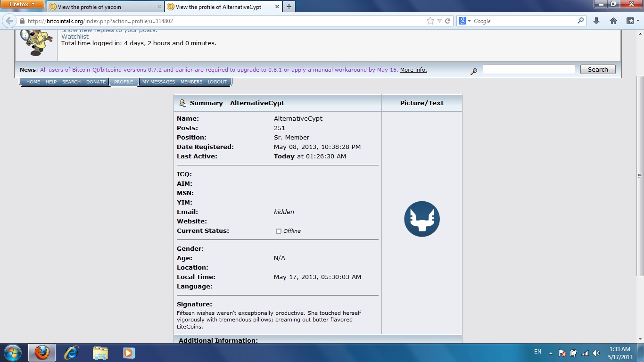
Task: Click the signature text paragraph
Action: (x=270, y=320)
